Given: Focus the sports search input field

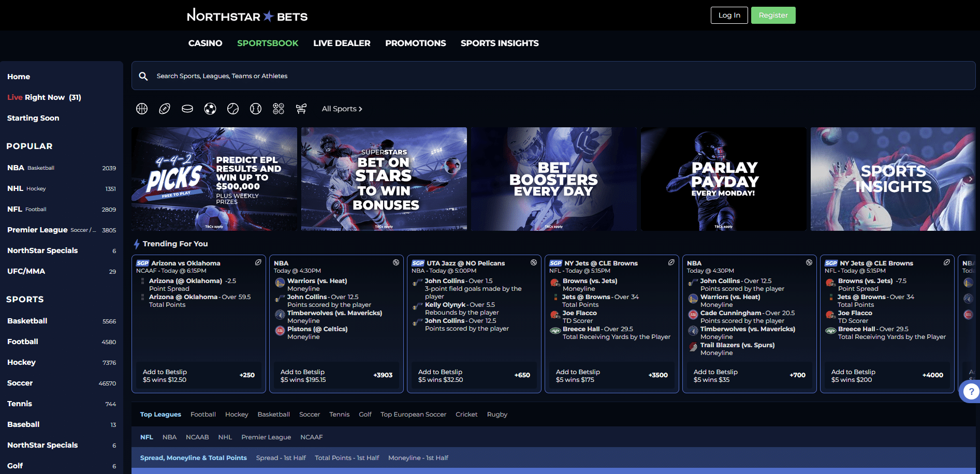Looking at the screenshot, I should click(x=553, y=76).
